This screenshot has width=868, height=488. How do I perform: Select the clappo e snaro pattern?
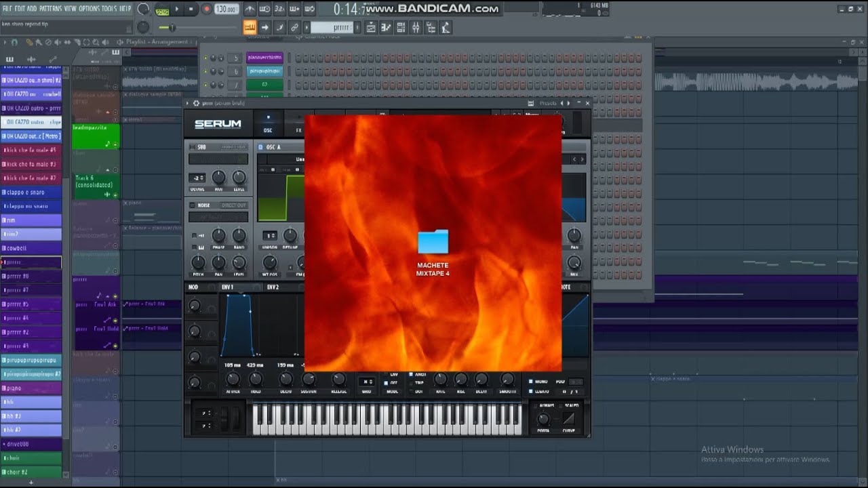(x=31, y=192)
